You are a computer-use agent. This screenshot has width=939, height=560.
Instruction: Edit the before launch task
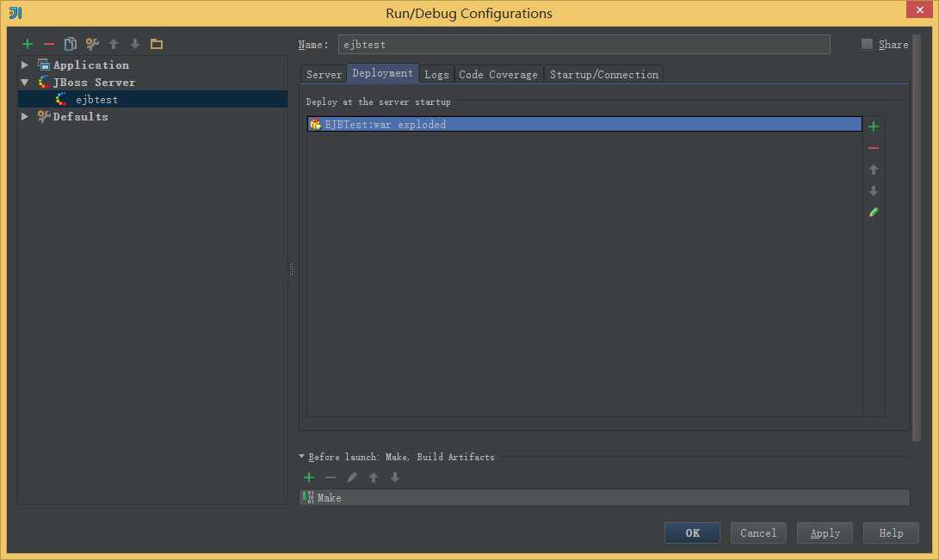point(352,477)
